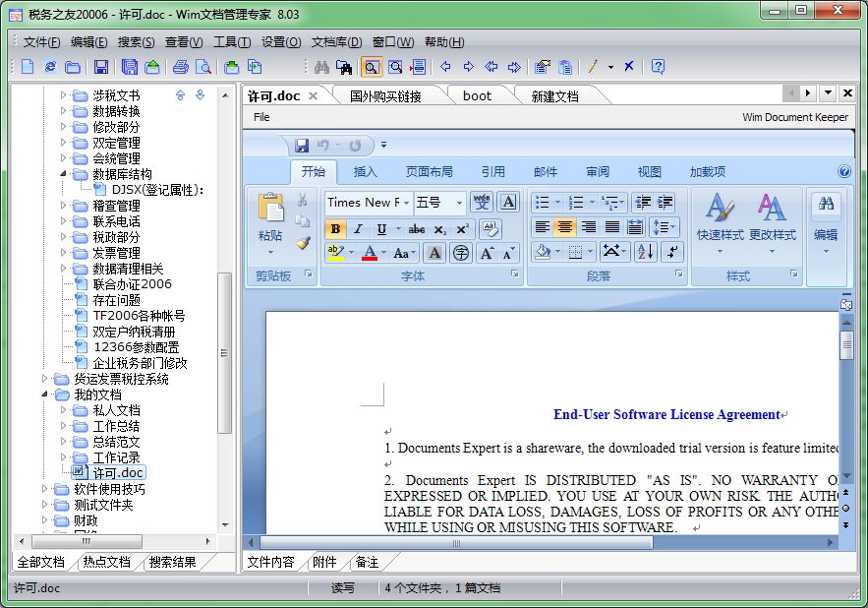Toggle Italic formatting button
The image size is (868, 608).
click(358, 229)
